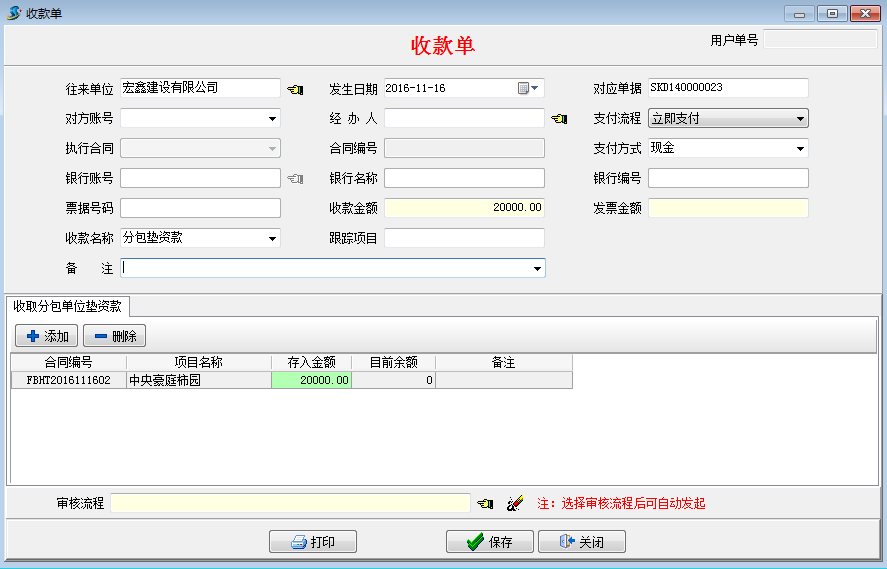Open the calendar picker for 发生日期
887x569 pixels.
click(528, 88)
